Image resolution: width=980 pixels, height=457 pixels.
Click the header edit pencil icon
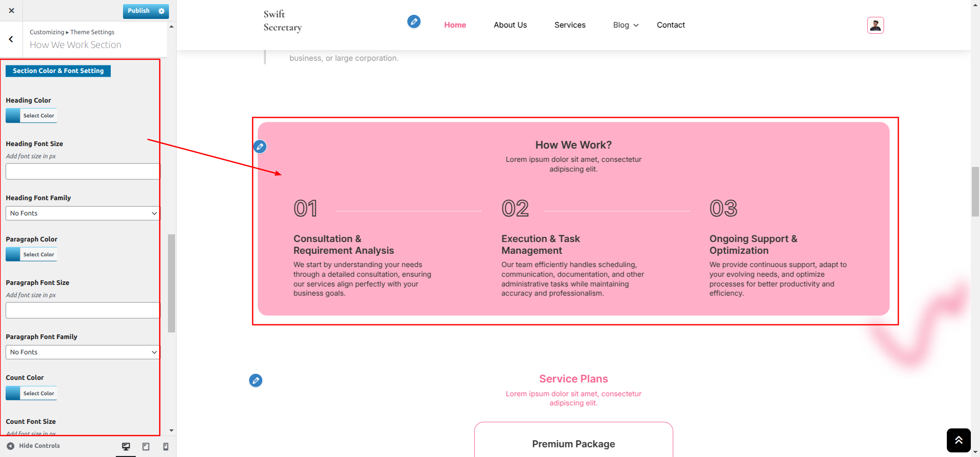click(413, 21)
